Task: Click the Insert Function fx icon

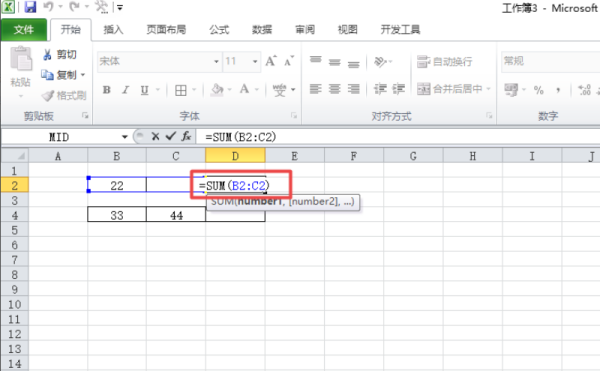Action: point(186,136)
